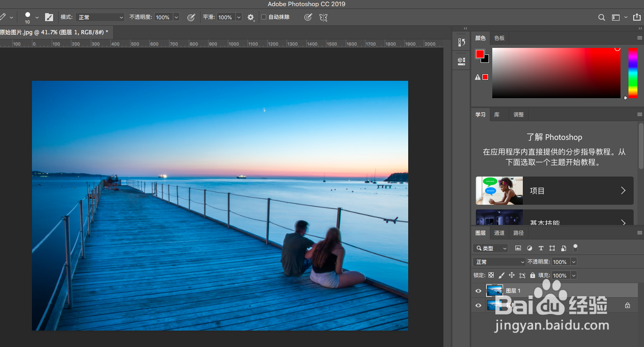
Task: Lock image pixels brush icon
Action: tap(501, 275)
